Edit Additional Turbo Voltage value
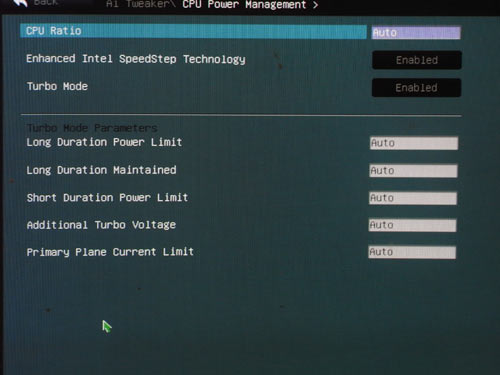The image size is (500, 375). [x=412, y=225]
